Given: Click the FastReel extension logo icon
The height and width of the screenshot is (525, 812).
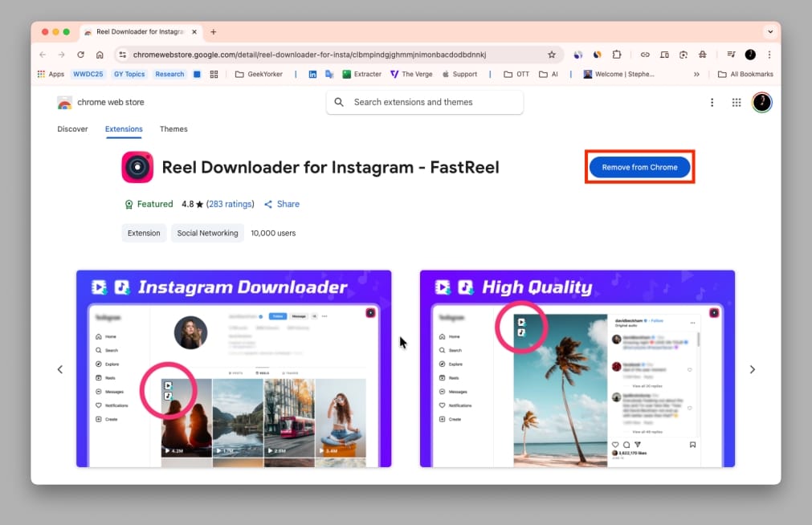Looking at the screenshot, I should [x=137, y=167].
